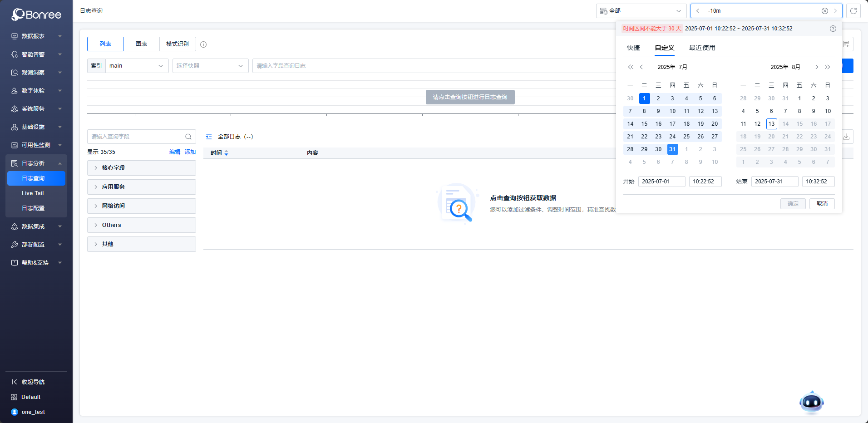868x423 pixels.
Task: Select August 13 in the calendar
Action: 771,124
